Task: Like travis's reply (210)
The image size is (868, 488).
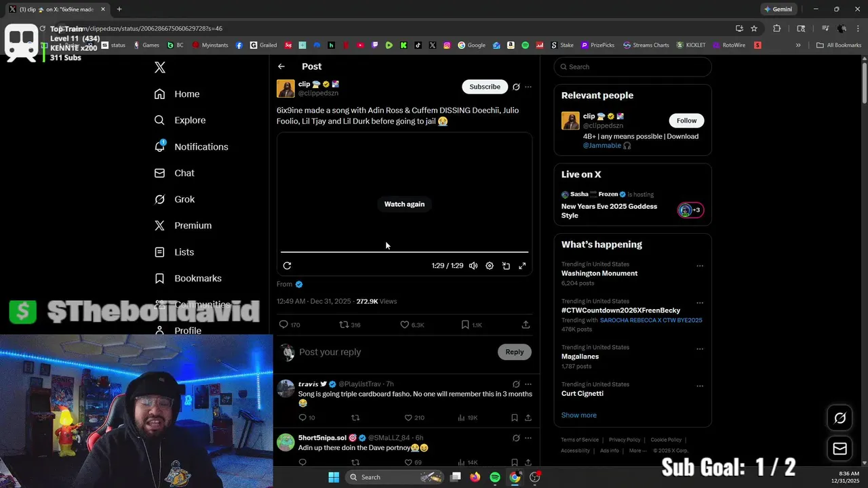Action: (414, 418)
